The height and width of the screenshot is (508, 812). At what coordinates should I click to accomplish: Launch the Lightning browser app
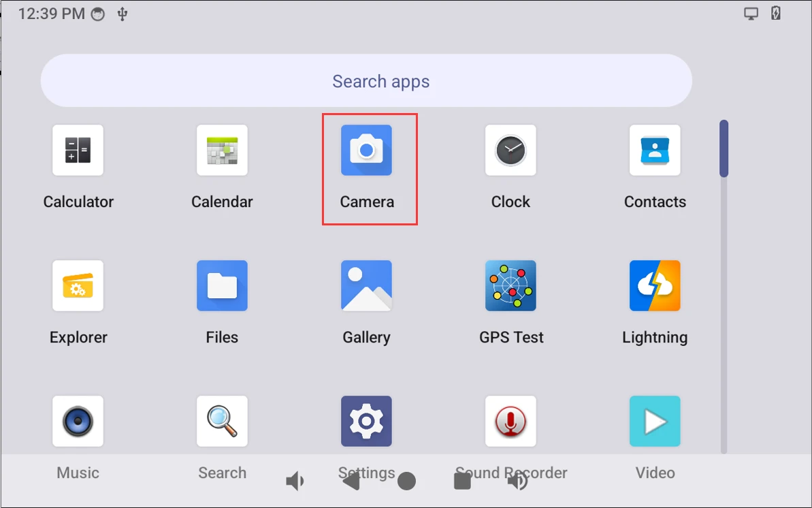[x=655, y=285]
